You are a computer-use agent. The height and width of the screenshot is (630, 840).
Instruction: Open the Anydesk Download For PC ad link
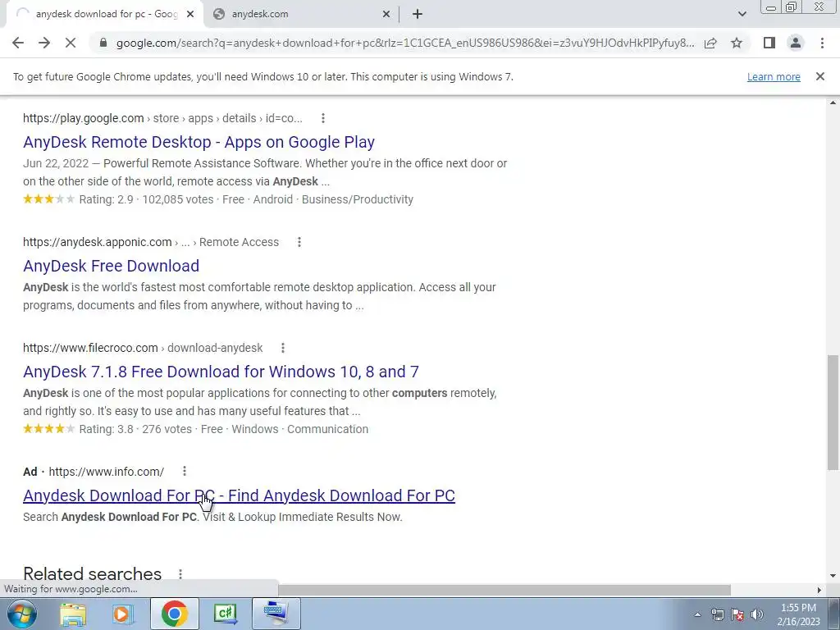coord(239,495)
